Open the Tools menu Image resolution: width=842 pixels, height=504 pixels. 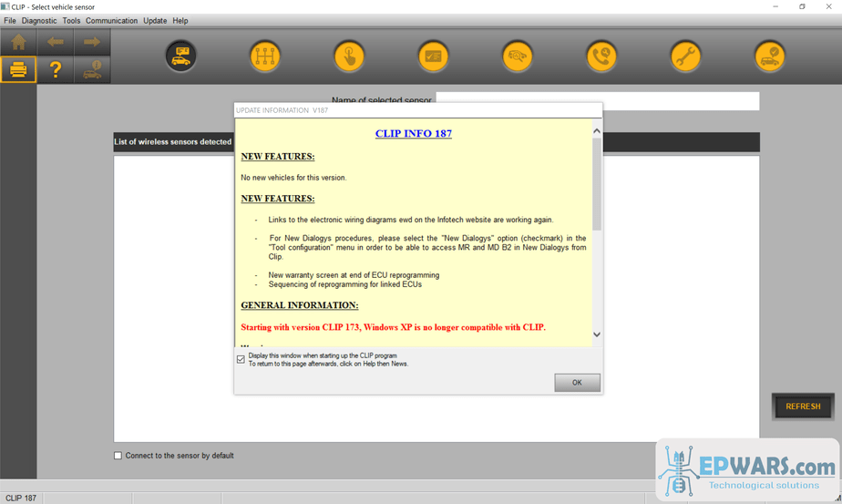pyautogui.click(x=71, y=20)
